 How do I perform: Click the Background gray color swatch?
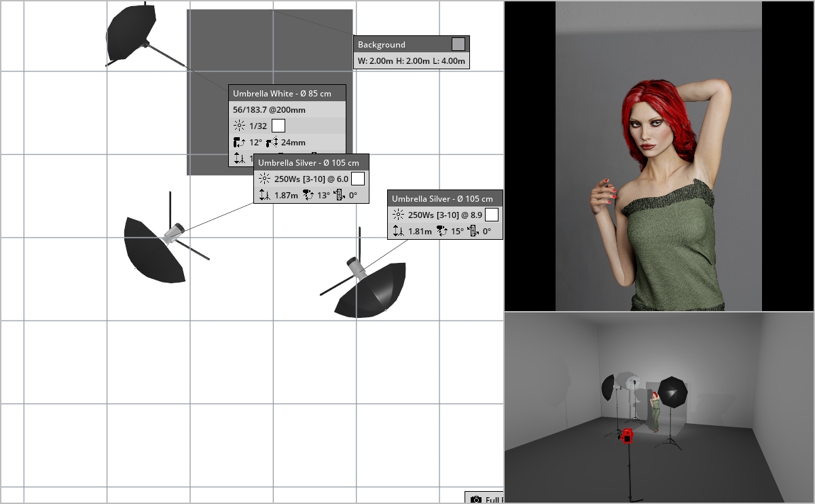coord(458,44)
